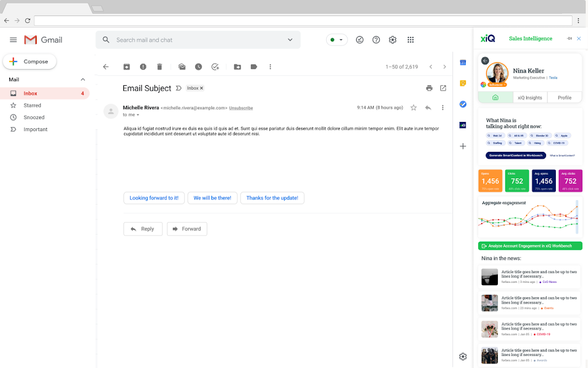The image size is (588, 368).
Task: Collapse the Mail section in the sidebar
Action: pos(83,79)
